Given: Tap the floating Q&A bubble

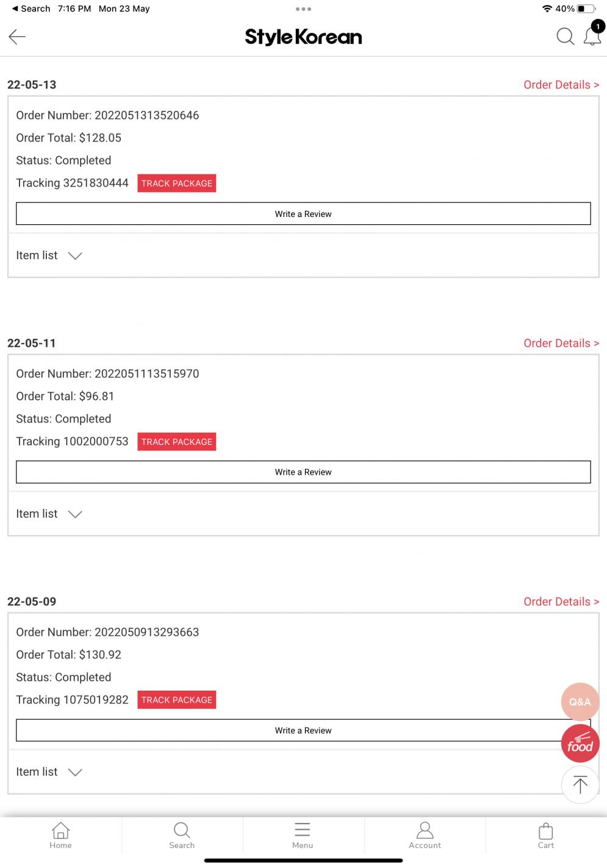Looking at the screenshot, I should click(x=580, y=702).
